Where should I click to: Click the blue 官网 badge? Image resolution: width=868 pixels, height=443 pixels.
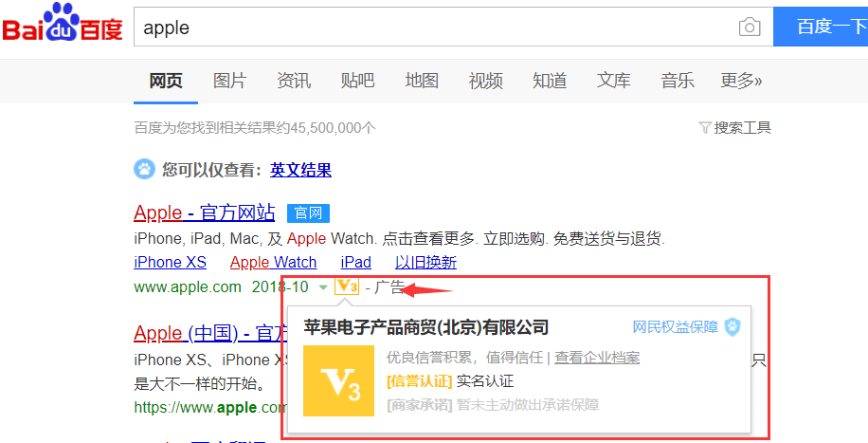(x=308, y=212)
